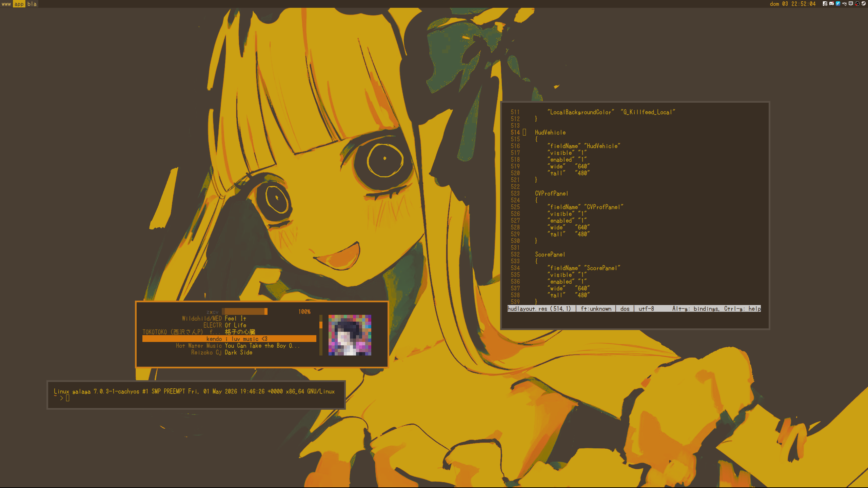
Task: Click the "480" tall value on line 529
Action: [x=582, y=234]
